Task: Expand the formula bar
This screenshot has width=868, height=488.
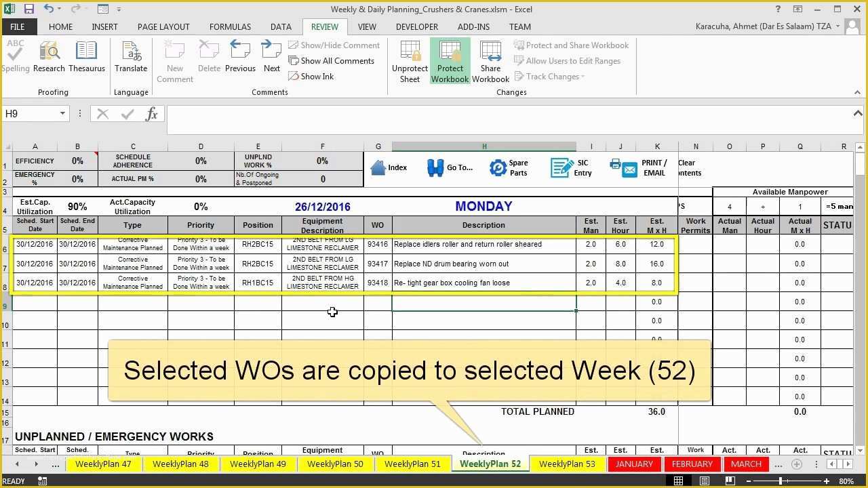Action: tap(858, 114)
